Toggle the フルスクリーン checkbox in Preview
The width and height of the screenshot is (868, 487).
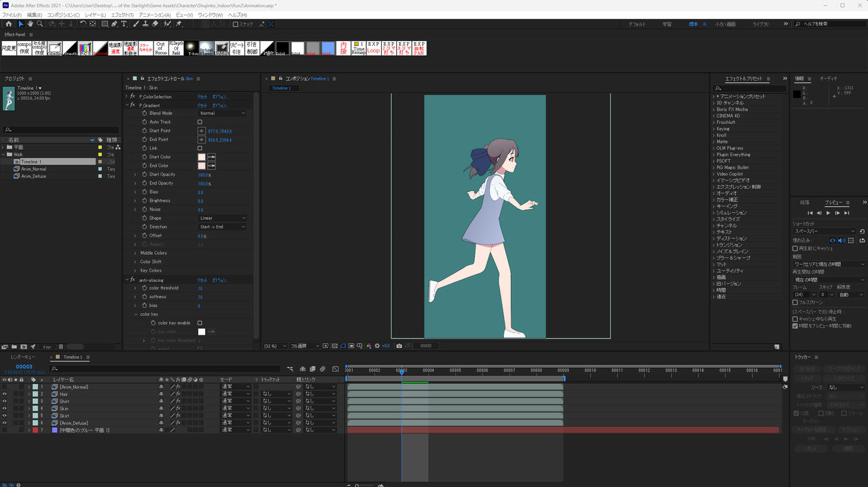[795, 303]
